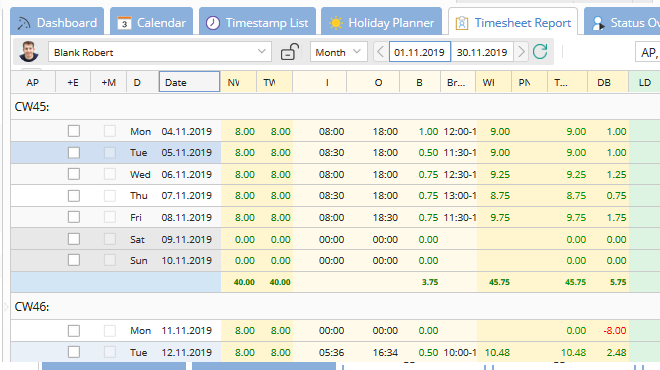Screen dimensions: 660x370
Task: Click the 9.25 WI value for Wed
Action: pyautogui.click(x=500, y=174)
